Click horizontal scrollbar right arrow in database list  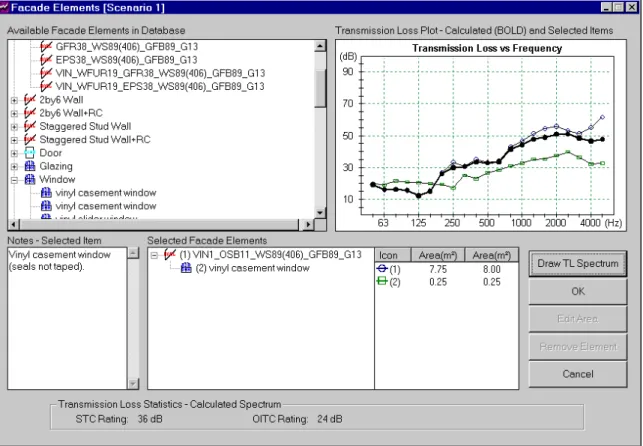[307, 224]
